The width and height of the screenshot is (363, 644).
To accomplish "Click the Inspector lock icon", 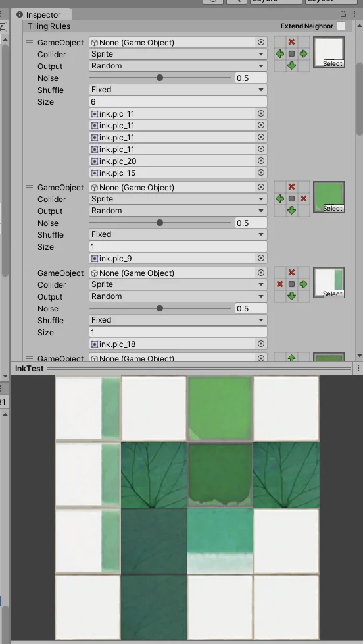I will [x=343, y=14].
